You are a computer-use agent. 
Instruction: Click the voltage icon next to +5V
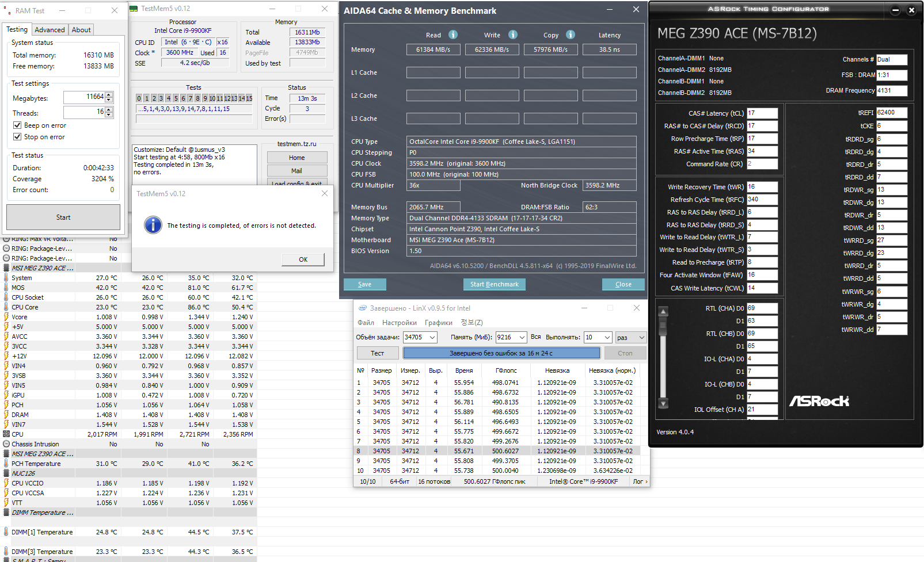pyautogui.click(x=6, y=327)
